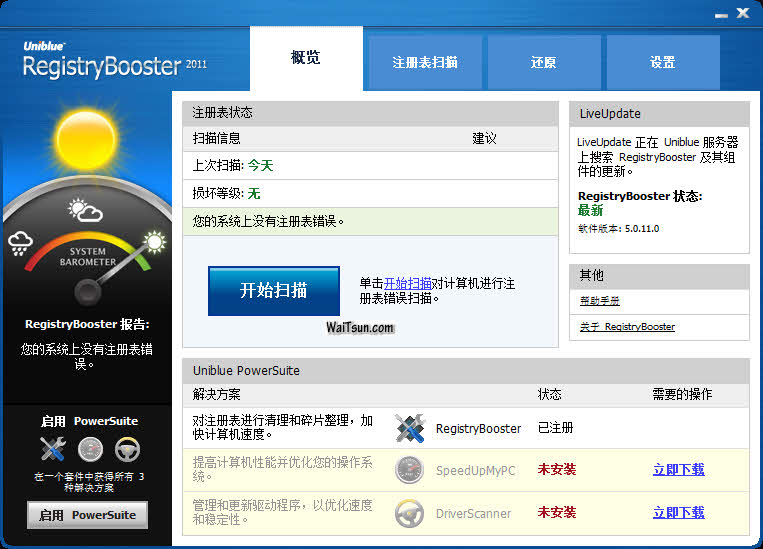Click the 开始扫描 hyperlink in description text
Viewport: 763px width, 549px height.
point(408,284)
